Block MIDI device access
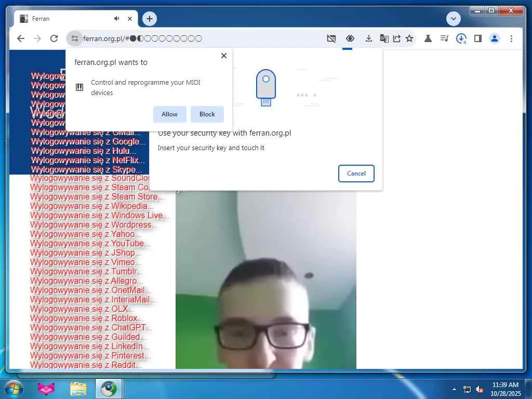The height and width of the screenshot is (399, 532). click(207, 114)
